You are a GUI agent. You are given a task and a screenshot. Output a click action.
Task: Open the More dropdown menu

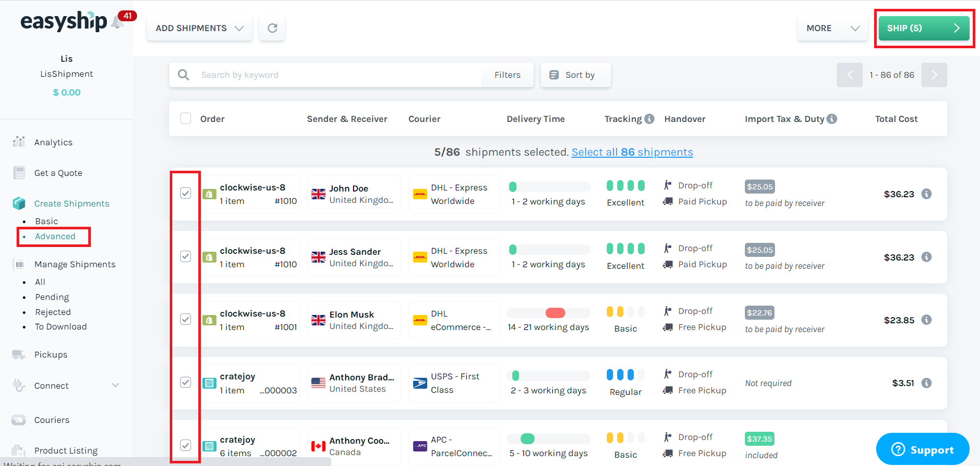[833, 28]
